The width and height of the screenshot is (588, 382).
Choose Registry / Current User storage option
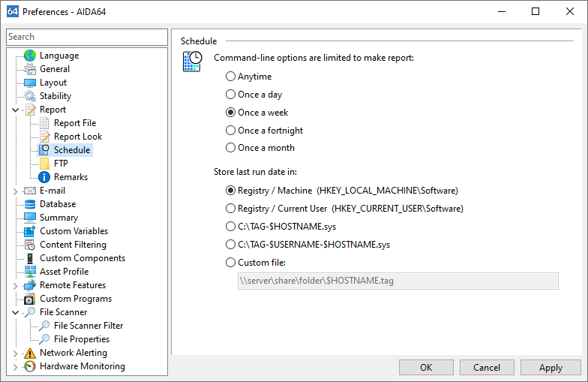pyautogui.click(x=344, y=209)
